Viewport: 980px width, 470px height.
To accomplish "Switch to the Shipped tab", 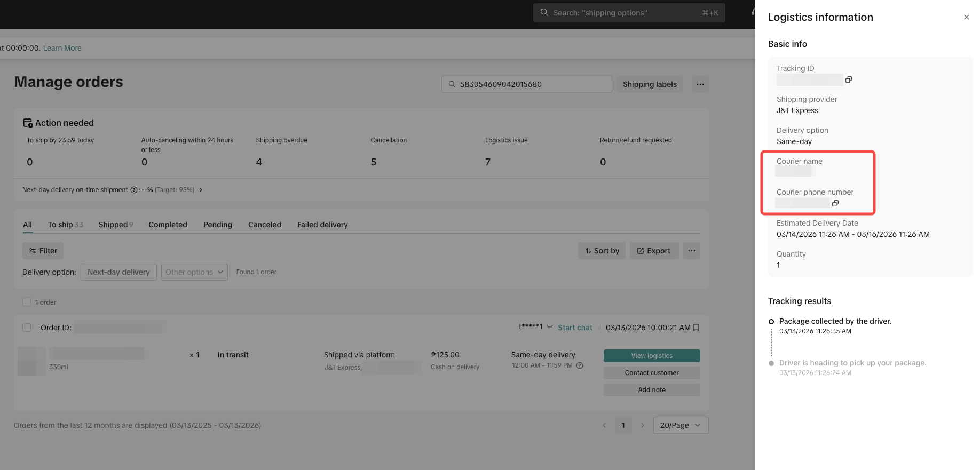I will tap(116, 225).
